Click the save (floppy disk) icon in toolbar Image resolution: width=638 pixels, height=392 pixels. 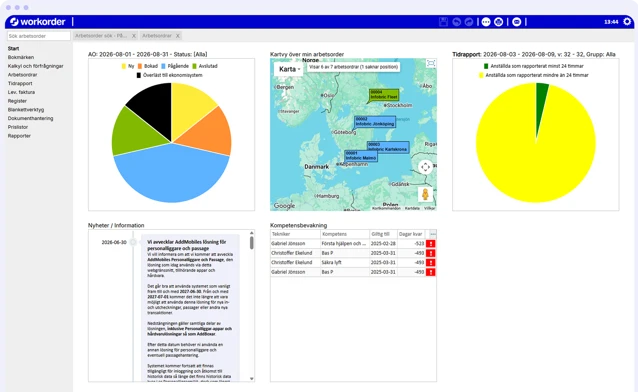[444, 22]
